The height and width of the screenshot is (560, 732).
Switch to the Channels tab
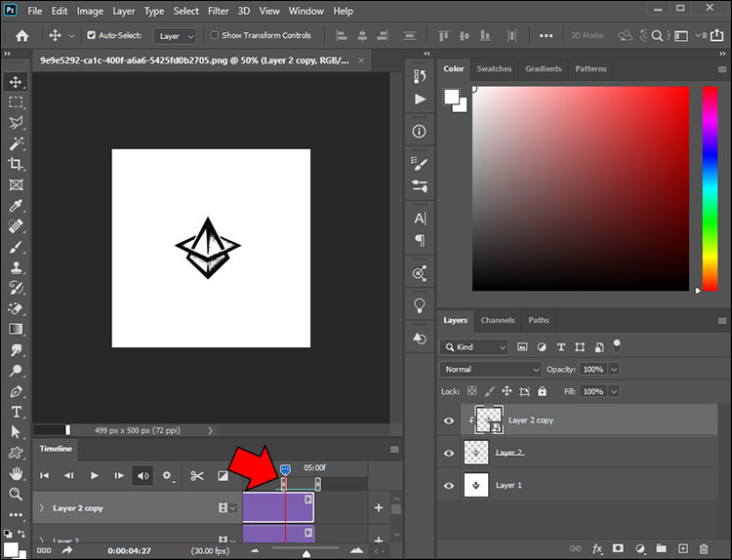(x=498, y=320)
